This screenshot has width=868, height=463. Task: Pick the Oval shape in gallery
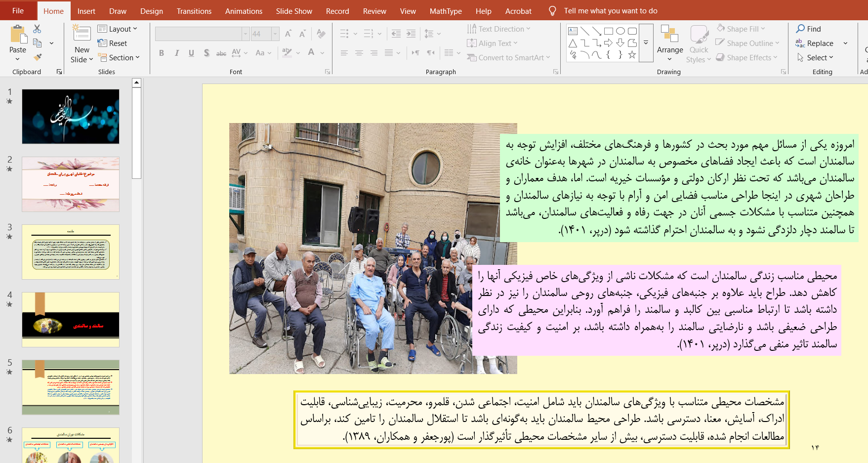[620, 31]
